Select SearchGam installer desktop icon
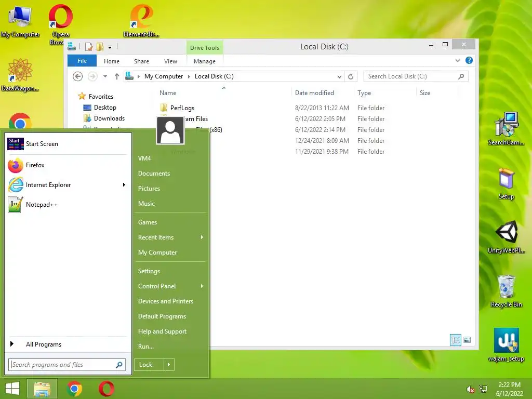This screenshot has height=399, width=532. (x=506, y=129)
